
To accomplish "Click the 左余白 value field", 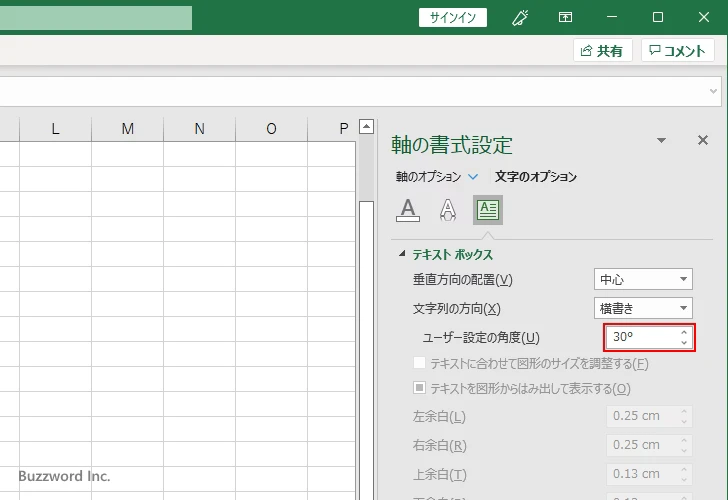I will pyautogui.click(x=649, y=416).
